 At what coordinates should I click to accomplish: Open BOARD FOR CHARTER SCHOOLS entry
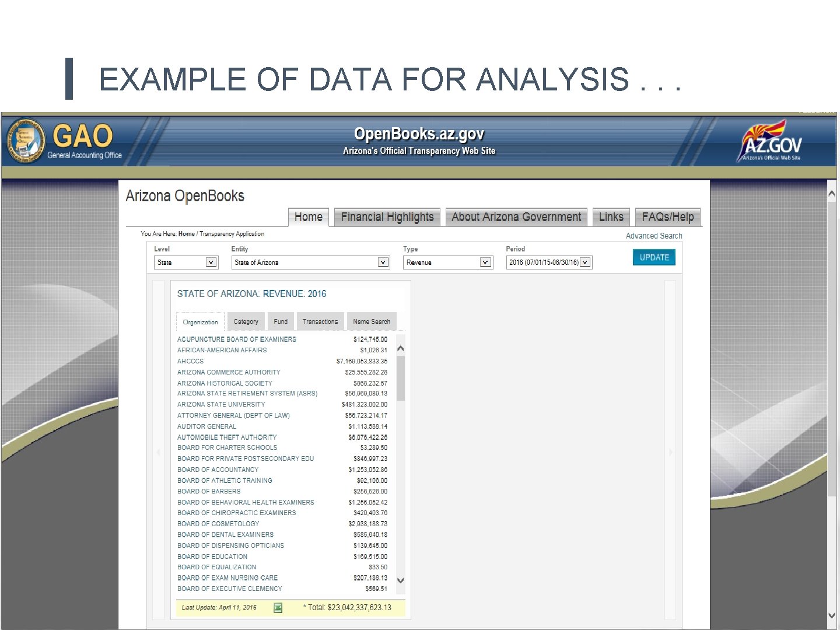pyautogui.click(x=228, y=448)
